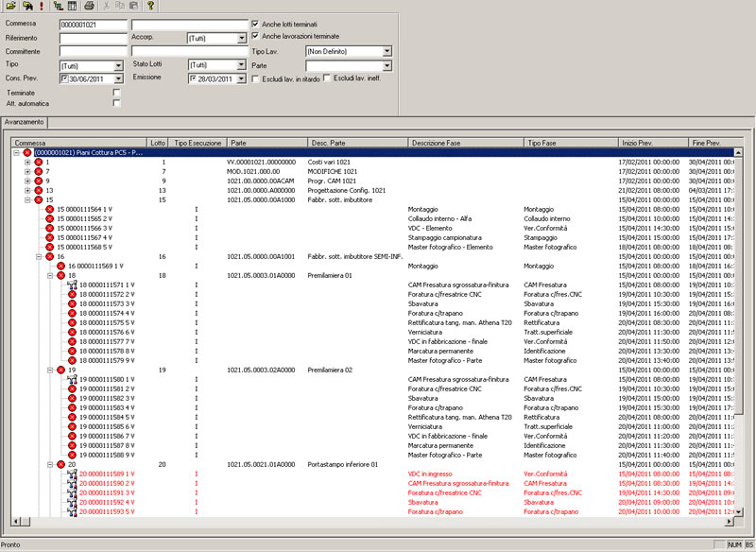Image resolution: width=756 pixels, height=552 pixels.
Task: Collapse tree node for lot 20
Action: [x=50, y=465]
